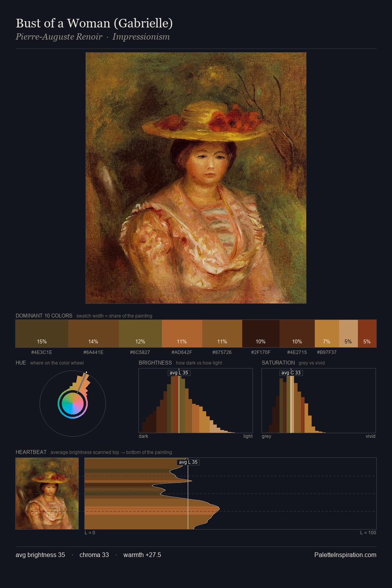Open the small painting thumbnail beside Heartbeat chart
This screenshot has height=588, width=392.
coord(47,494)
